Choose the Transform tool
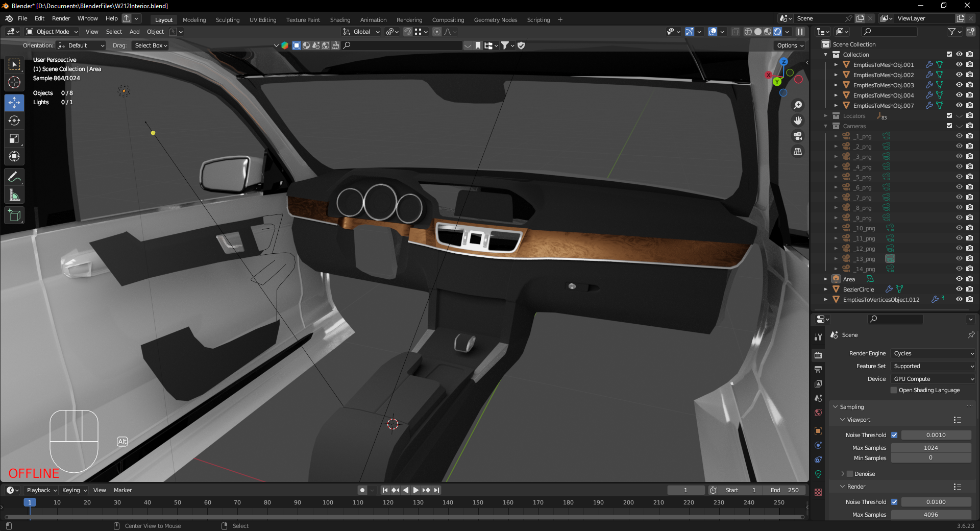Viewport: 980px width, 531px height. pyautogui.click(x=14, y=157)
